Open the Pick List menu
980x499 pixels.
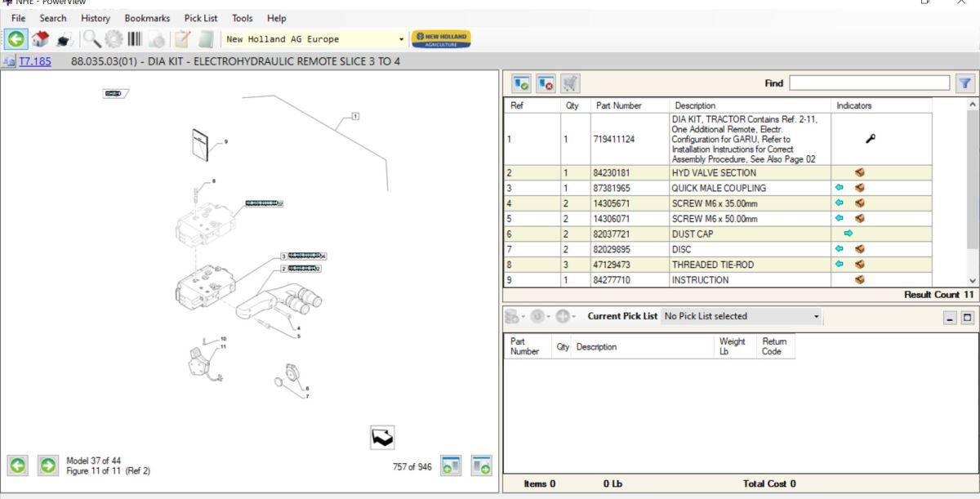(x=201, y=18)
